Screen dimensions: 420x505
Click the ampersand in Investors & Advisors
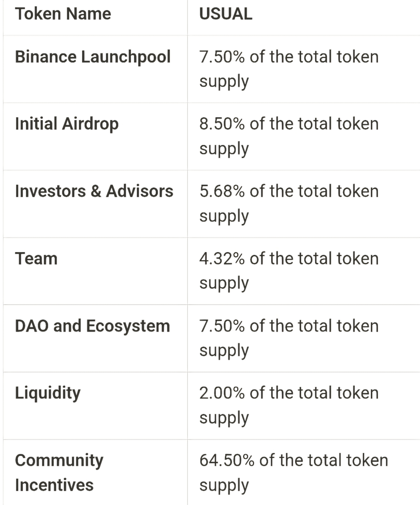tap(96, 191)
